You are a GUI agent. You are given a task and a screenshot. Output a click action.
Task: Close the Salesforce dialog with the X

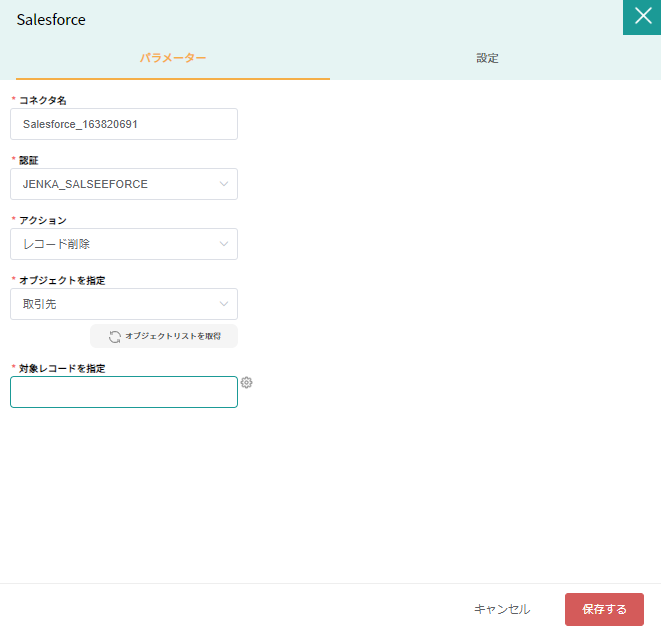642,17
